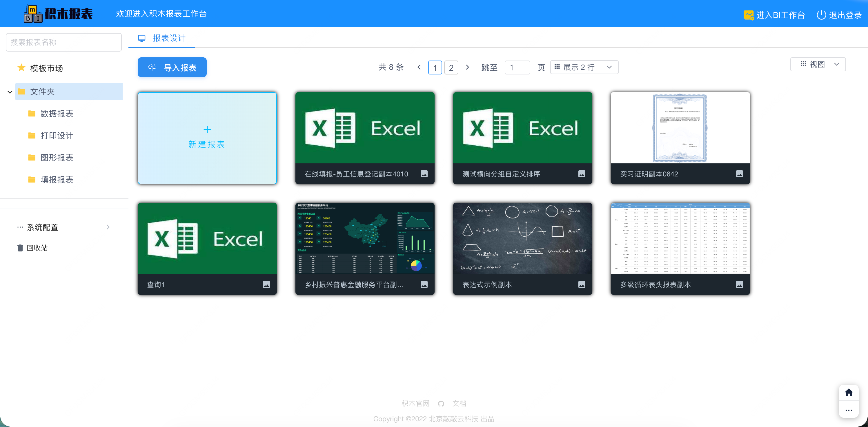The height and width of the screenshot is (427, 868).
Task: Open the 填报报表 folder
Action: pyautogui.click(x=57, y=180)
